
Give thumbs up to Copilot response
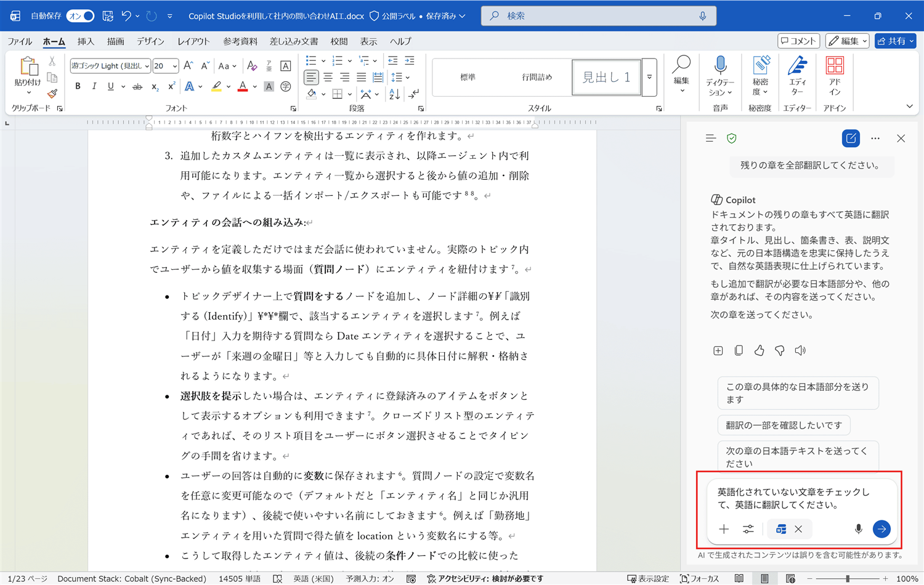pos(759,350)
